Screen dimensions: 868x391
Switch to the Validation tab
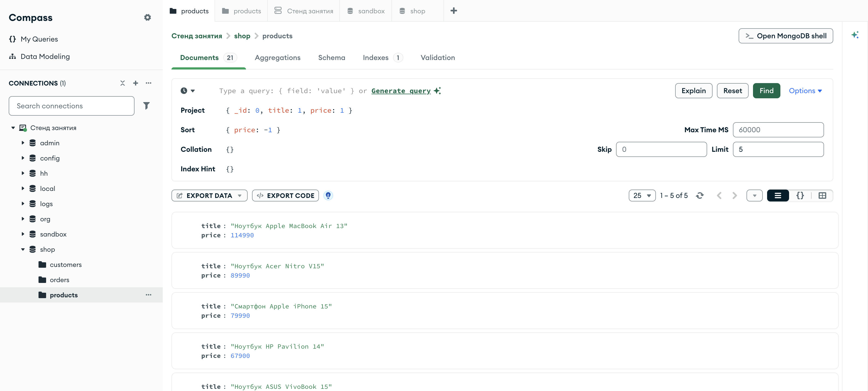[438, 58]
